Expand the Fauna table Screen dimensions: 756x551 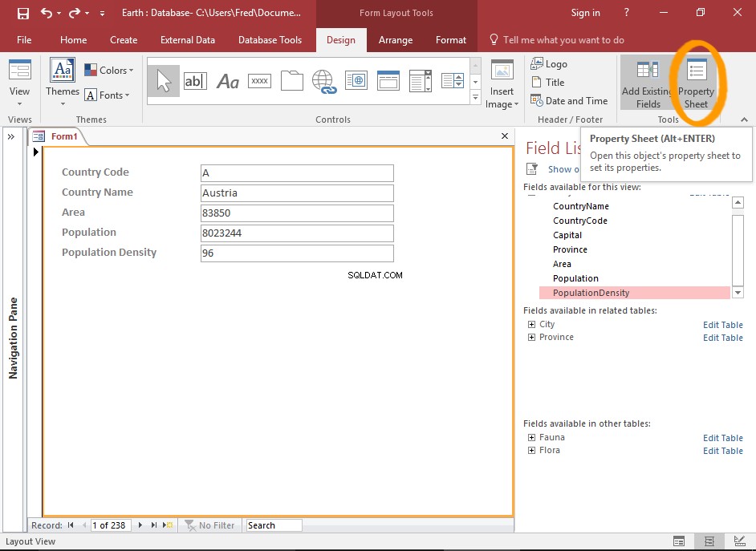(x=531, y=437)
